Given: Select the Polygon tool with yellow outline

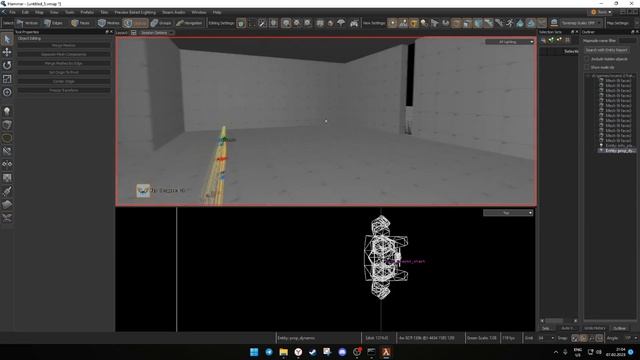Looking at the screenshot, I should [7, 138].
